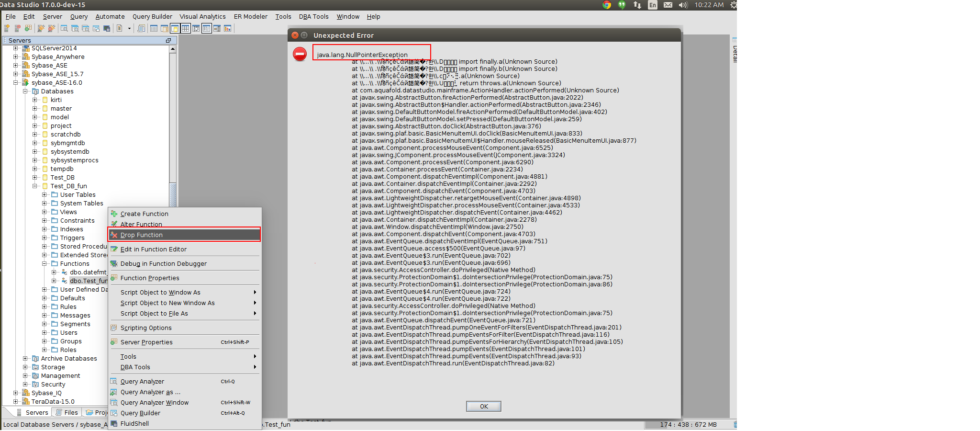Click the cascaded windows toolbar icon

click(x=96, y=29)
